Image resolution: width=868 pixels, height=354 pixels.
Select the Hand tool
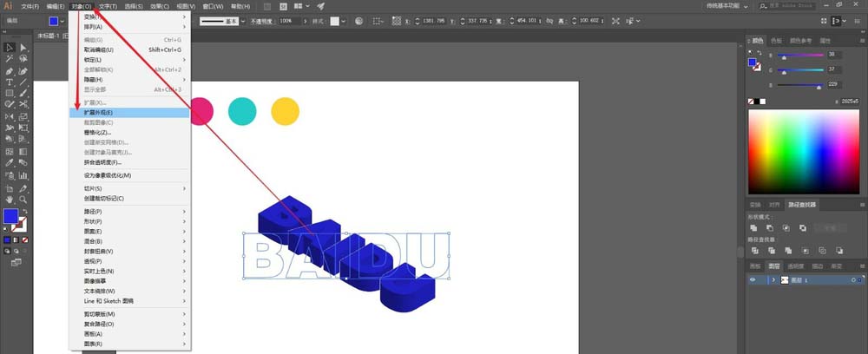tap(10, 200)
